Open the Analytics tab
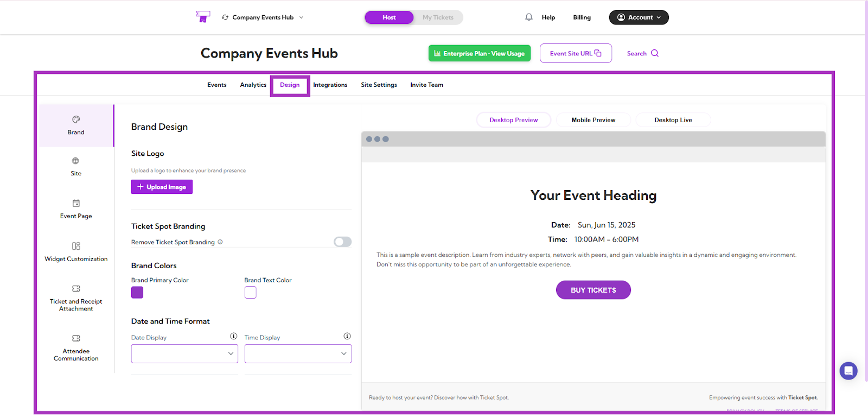Image resolution: width=868 pixels, height=417 pixels. [x=253, y=85]
